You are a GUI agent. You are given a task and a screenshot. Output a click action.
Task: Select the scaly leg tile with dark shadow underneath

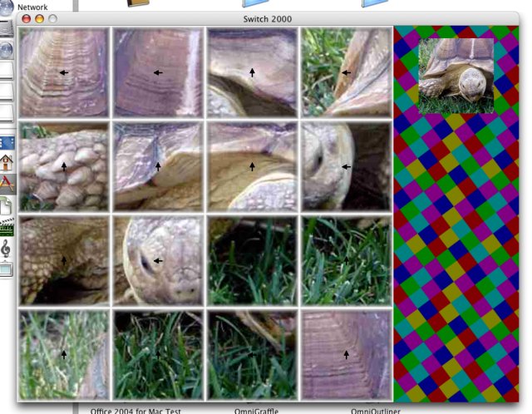tap(64, 260)
